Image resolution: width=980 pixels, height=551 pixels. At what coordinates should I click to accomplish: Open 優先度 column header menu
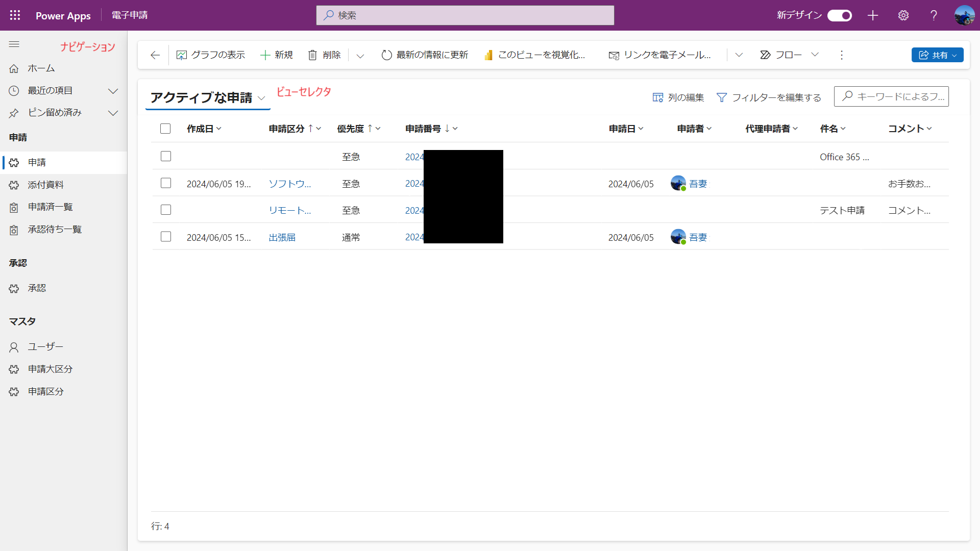click(x=359, y=129)
